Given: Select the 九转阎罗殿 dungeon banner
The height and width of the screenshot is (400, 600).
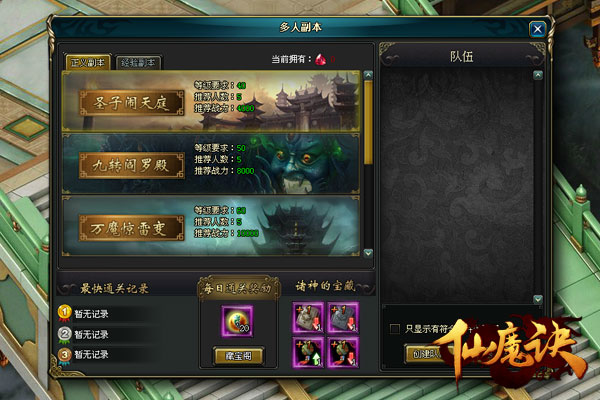Looking at the screenshot, I should [x=211, y=164].
